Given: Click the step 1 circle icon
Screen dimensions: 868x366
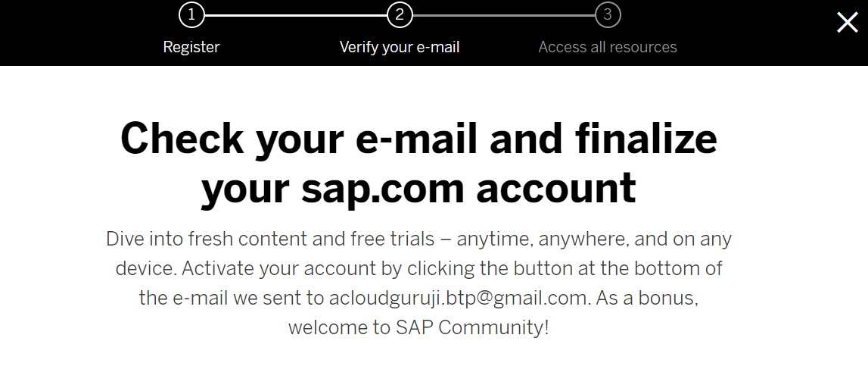Looking at the screenshot, I should point(191,14).
